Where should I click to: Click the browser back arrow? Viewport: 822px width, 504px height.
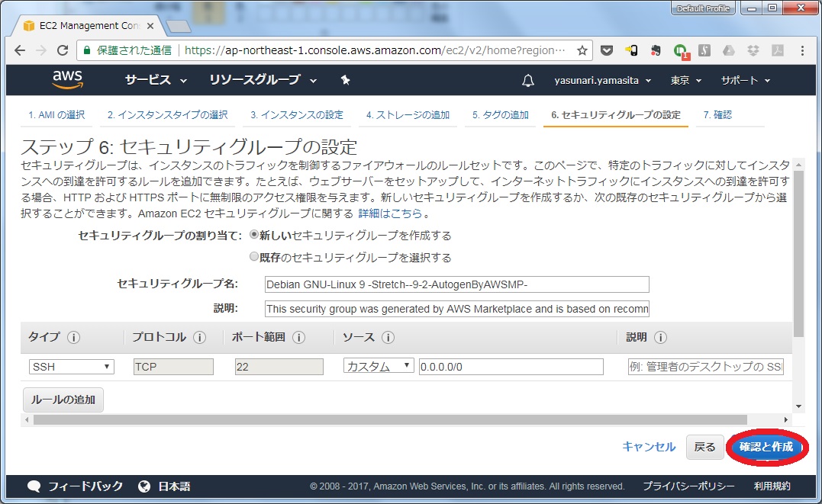pyautogui.click(x=20, y=50)
